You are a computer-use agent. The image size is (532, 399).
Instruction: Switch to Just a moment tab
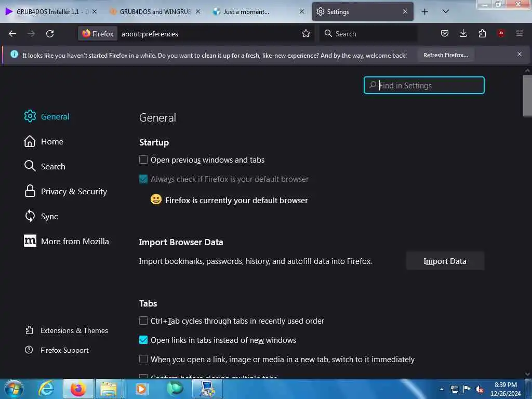click(259, 11)
